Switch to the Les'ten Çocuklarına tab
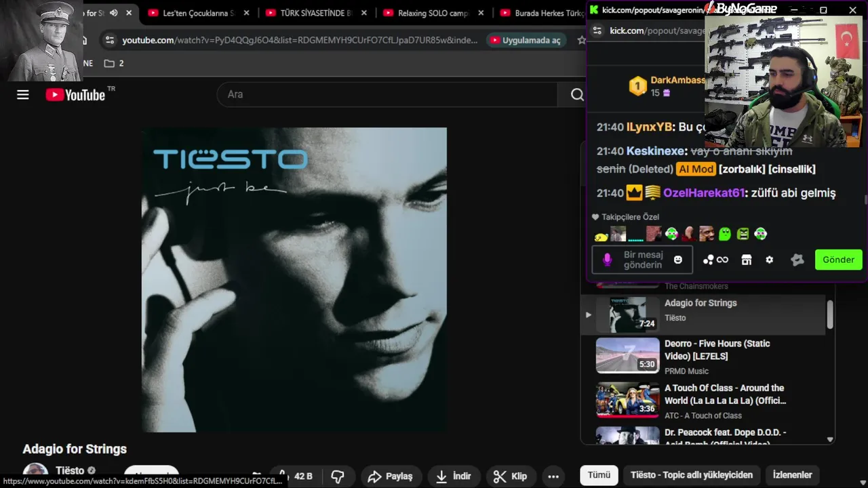 [x=199, y=13]
